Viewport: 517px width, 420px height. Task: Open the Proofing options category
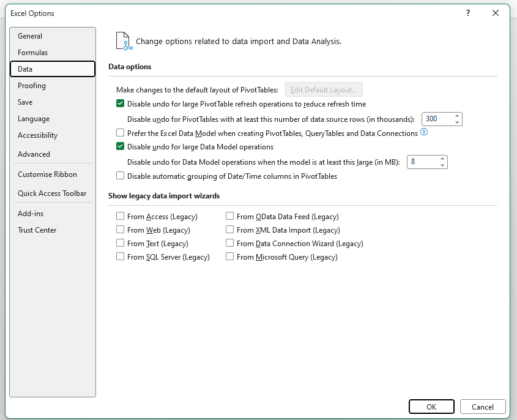[53, 86]
